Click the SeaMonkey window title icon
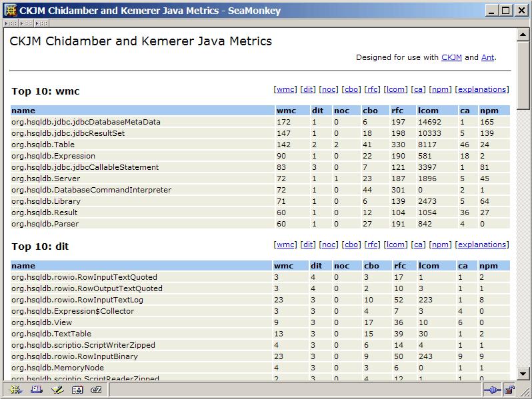532x399 pixels. pyautogui.click(x=11, y=11)
